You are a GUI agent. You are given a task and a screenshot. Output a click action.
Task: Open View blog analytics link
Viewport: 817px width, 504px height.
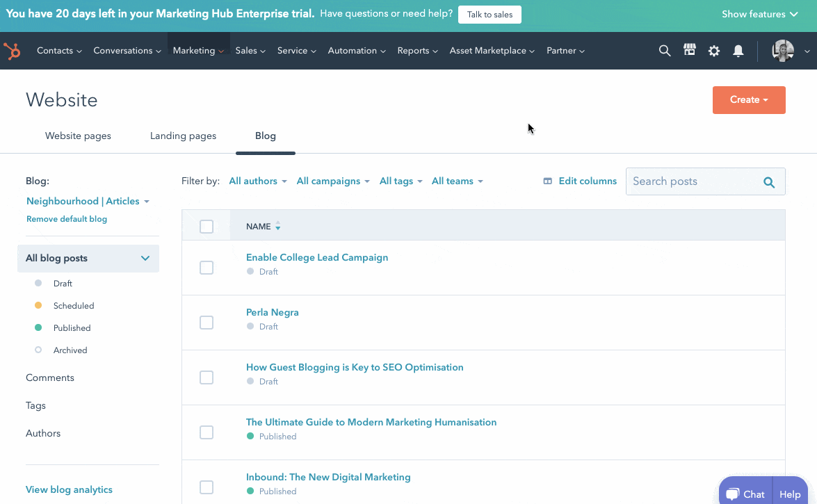(69, 489)
